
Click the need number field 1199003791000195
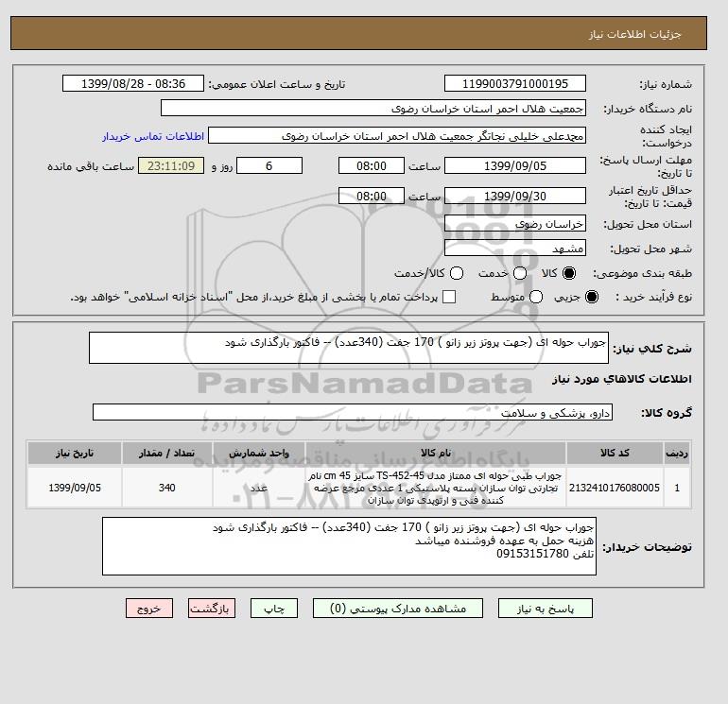click(x=515, y=83)
